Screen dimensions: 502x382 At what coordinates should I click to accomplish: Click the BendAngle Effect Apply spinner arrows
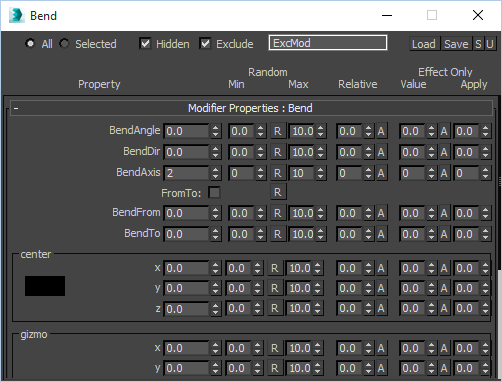click(x=486, y=131)
